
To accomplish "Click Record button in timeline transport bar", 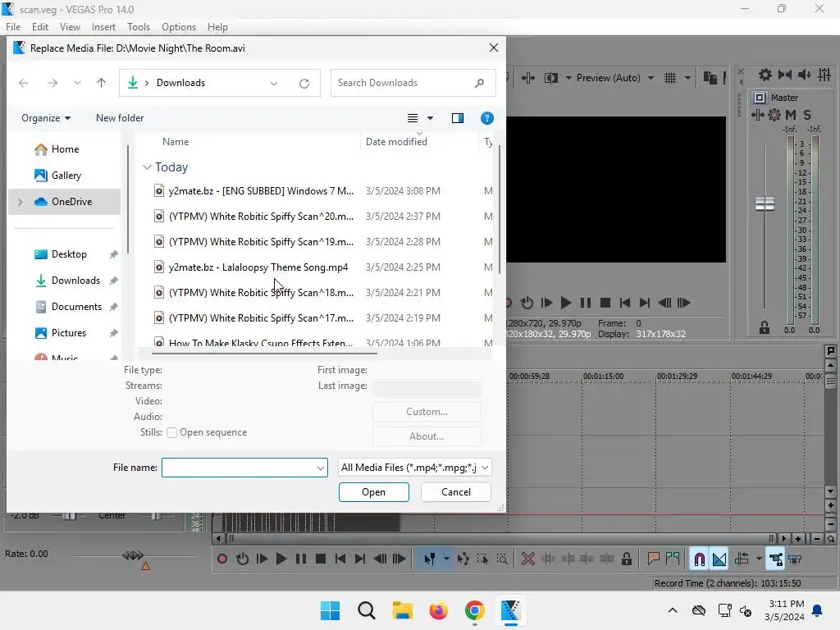I will pos(221,559).
